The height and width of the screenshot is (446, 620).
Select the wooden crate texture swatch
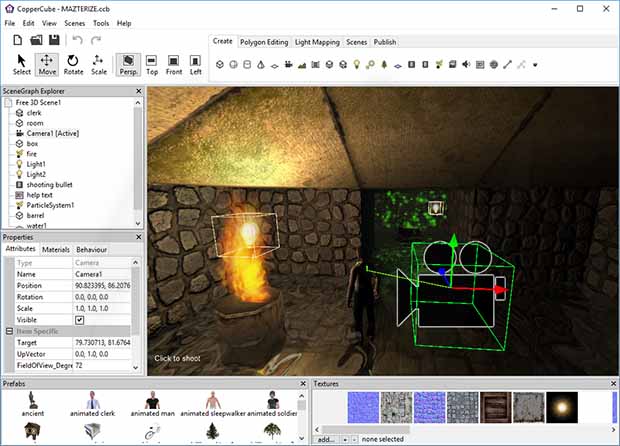point(497,407)
